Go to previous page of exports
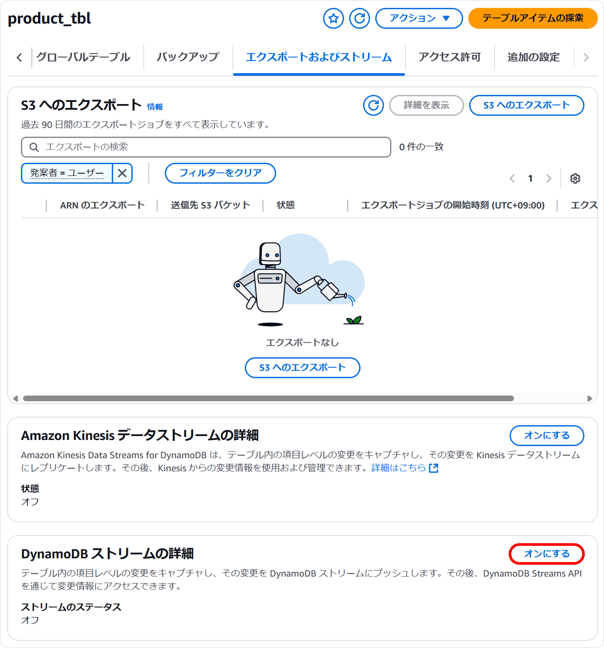This screenshot has height=648, width=604. 512,179
